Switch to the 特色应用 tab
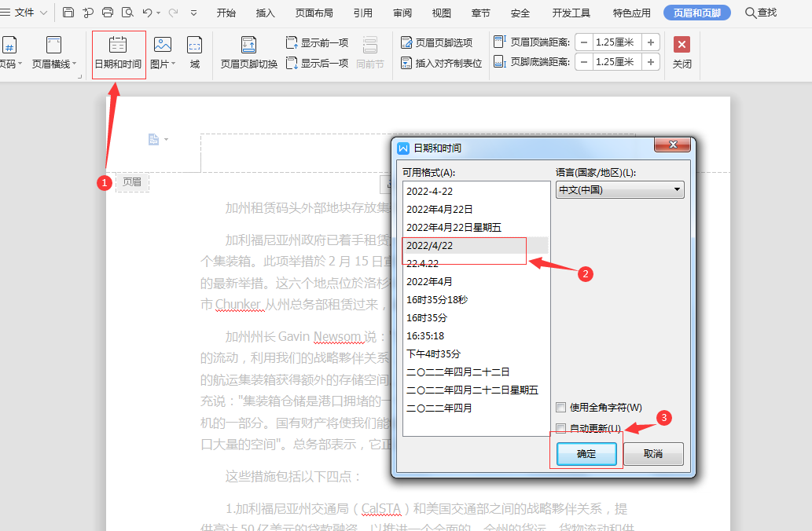Image resolution: width=812 pixels, height=531 pixels. [632, 13]
